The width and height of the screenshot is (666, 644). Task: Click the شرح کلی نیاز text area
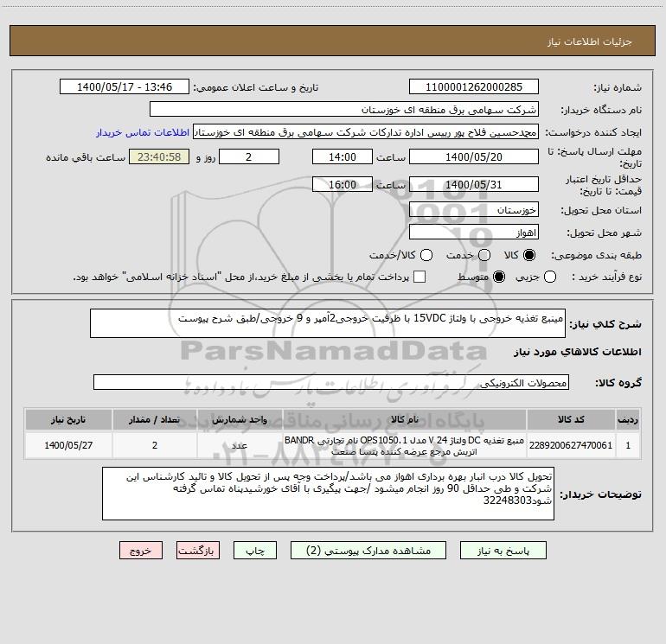328,323
